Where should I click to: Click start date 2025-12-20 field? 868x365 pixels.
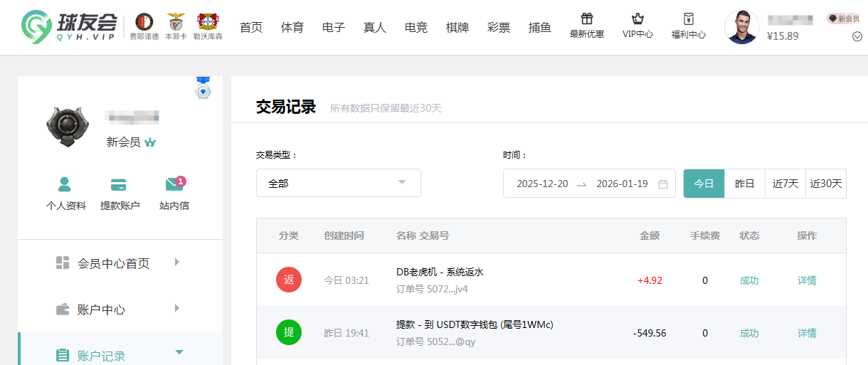542,184
